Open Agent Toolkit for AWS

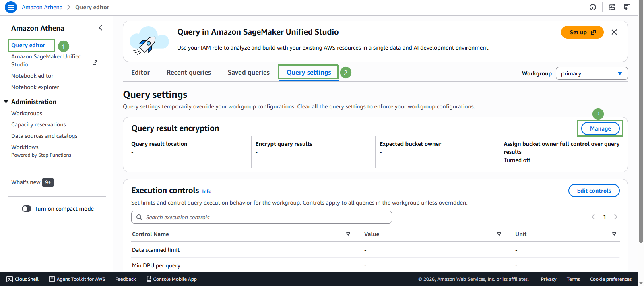point(77,279)
